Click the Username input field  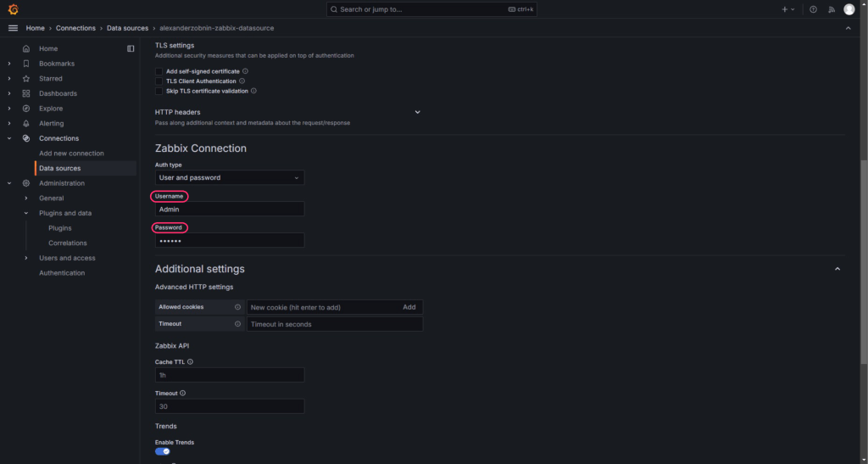[229, 209]
